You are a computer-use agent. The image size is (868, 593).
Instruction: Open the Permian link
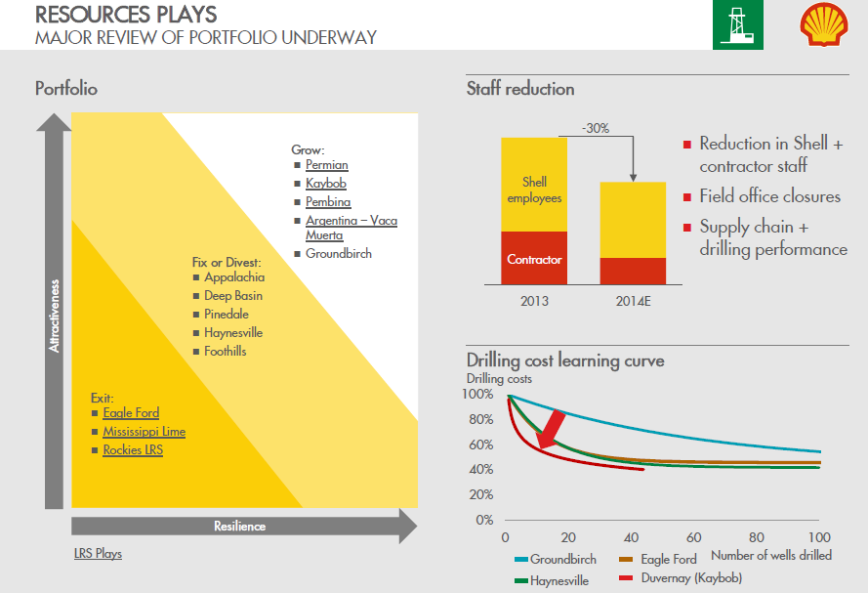(x=326, y=165)
